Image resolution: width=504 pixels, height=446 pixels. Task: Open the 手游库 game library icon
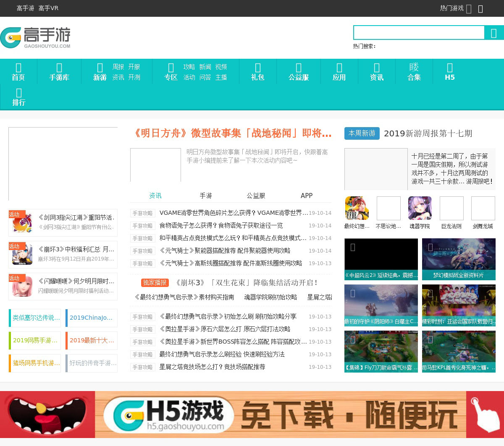pyautogui.click(x=59, y=68)
